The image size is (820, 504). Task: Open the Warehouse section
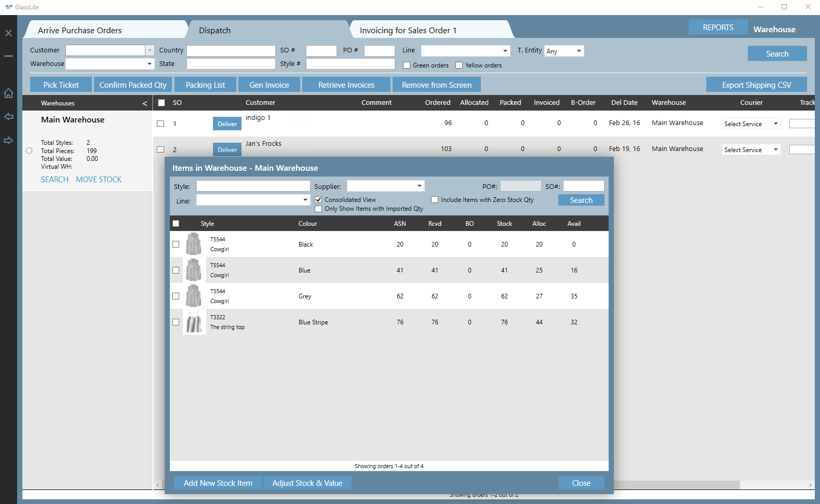[x=774, y=29]
